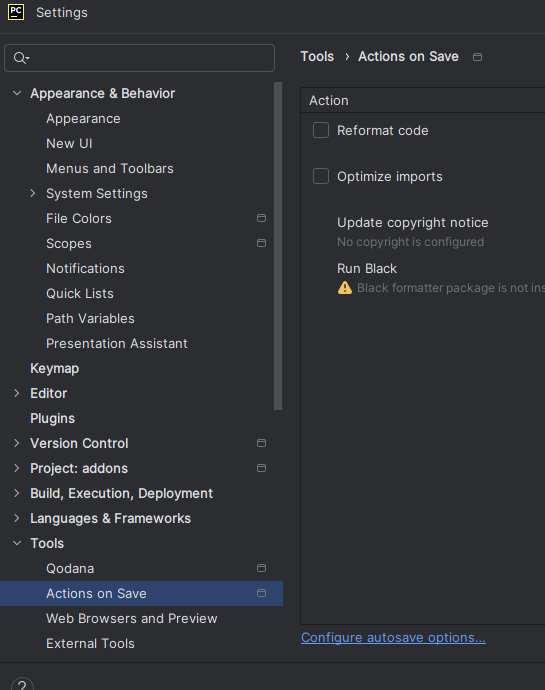Collapse the Appearance & Behavior section
This screenshot has width=545, height=690.
click(17, 93)
